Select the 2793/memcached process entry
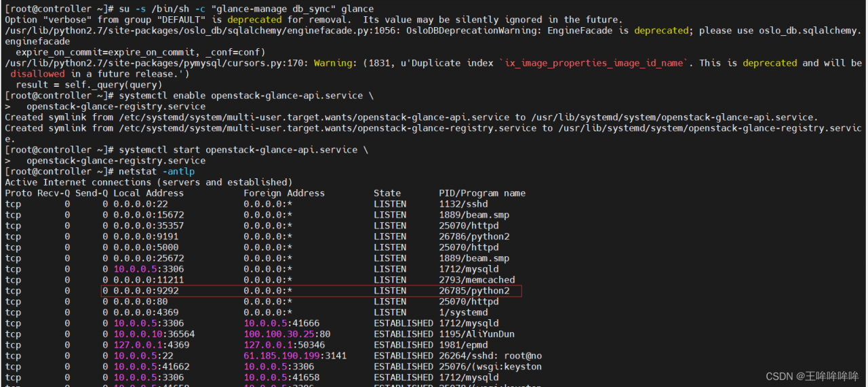The width and height of the screenshot is (868, 387). [477, 280]
